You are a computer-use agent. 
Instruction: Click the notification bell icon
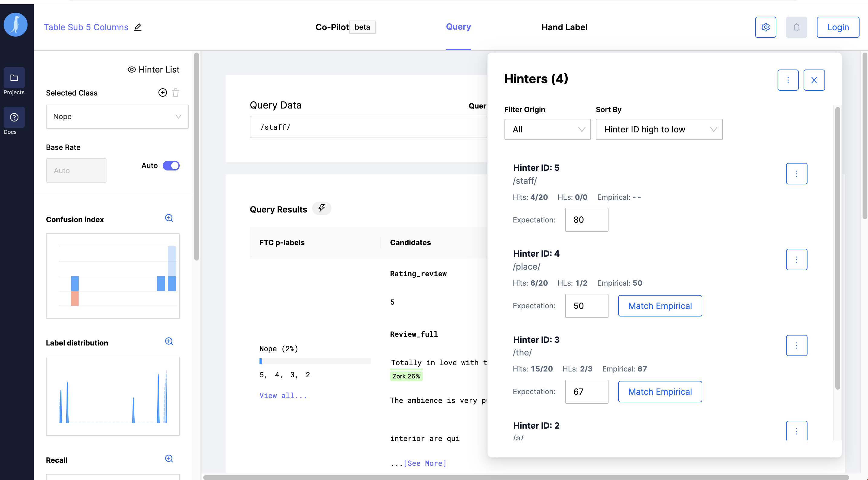pos(796,27)
